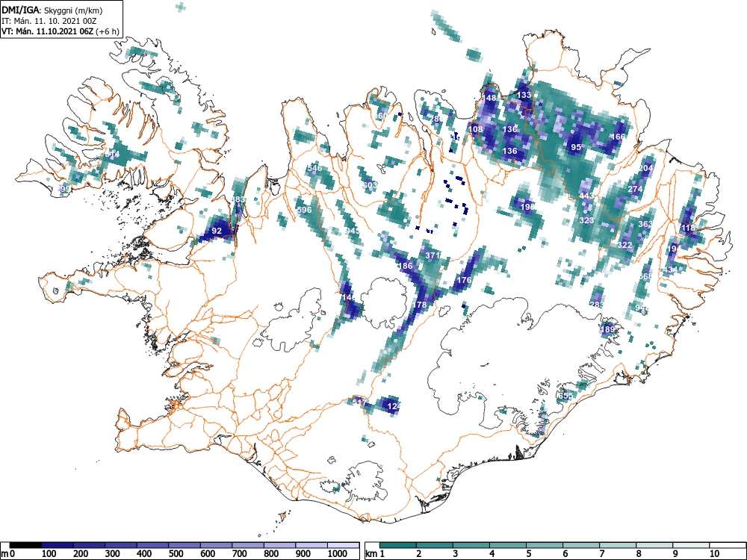Select the 5–6 km teal legend swatch

click(545, 545)
